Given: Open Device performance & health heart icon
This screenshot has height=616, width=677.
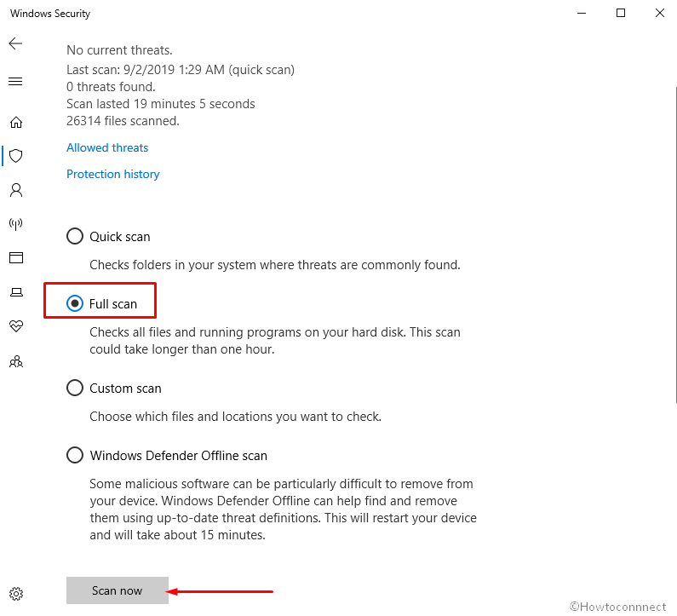Looking at the screenshot, I should (x=16, y=325).
